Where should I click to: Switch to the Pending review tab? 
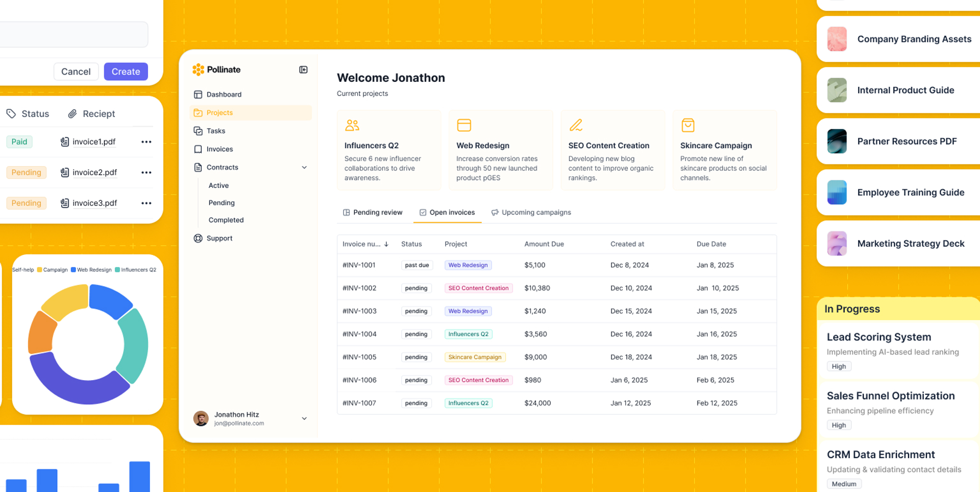pos(373,213)
